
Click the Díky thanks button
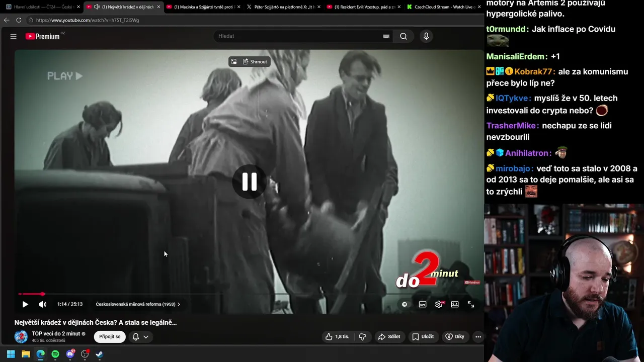pos(455,337)
